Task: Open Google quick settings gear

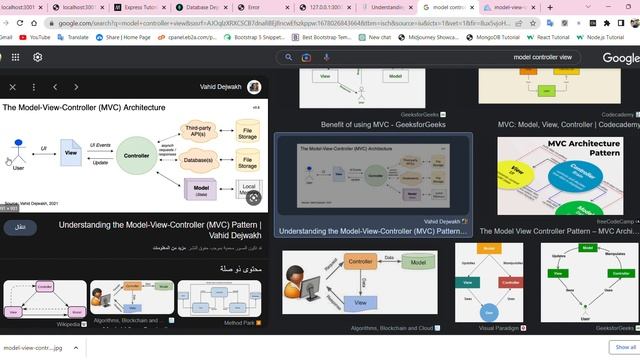Action: (x=38, y=57)
